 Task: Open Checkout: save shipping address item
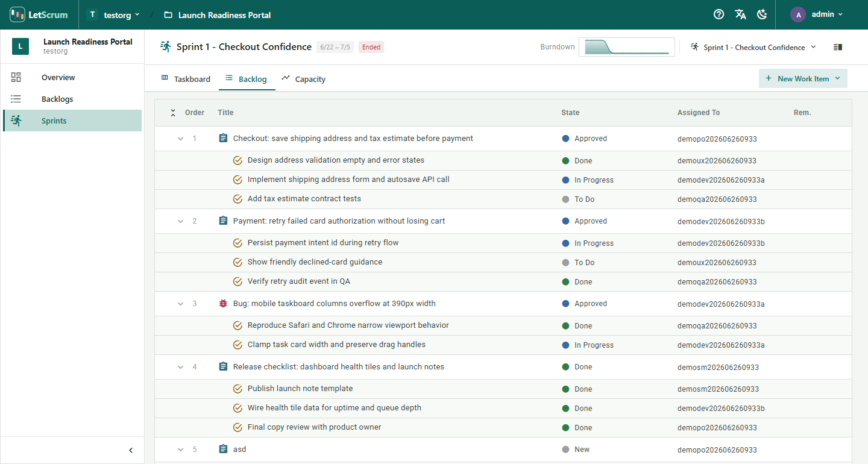353,139
